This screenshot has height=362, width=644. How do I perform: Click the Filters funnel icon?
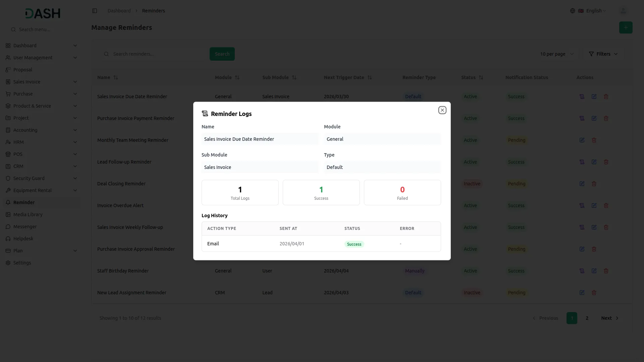(592, 54)
